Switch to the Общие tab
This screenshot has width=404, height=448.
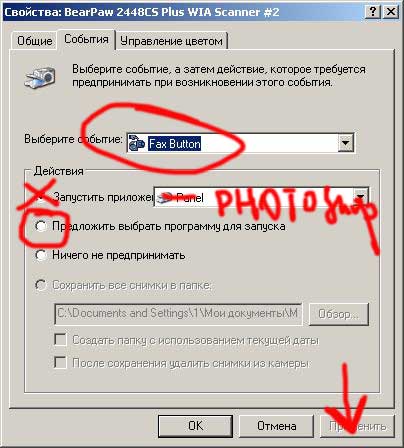click(34, 41)
